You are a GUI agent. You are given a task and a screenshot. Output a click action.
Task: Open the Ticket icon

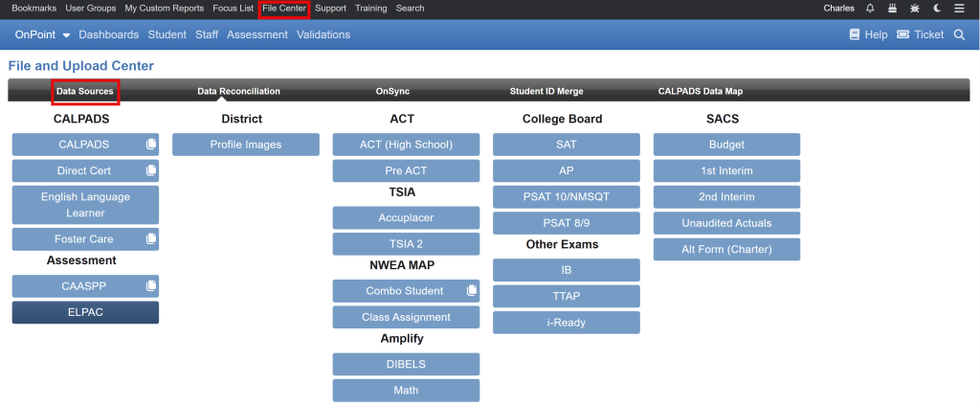pyautogui.click(x=902, y=35)
